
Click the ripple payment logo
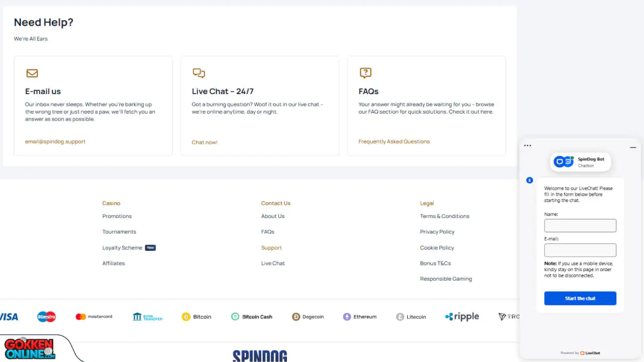pyautogui.click(x=461, y=317)
